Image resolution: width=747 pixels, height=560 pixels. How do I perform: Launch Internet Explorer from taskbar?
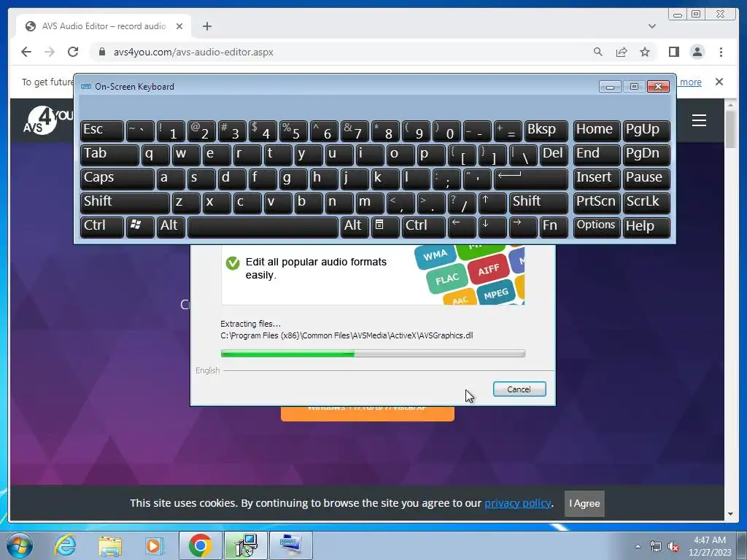pos(65,545)
